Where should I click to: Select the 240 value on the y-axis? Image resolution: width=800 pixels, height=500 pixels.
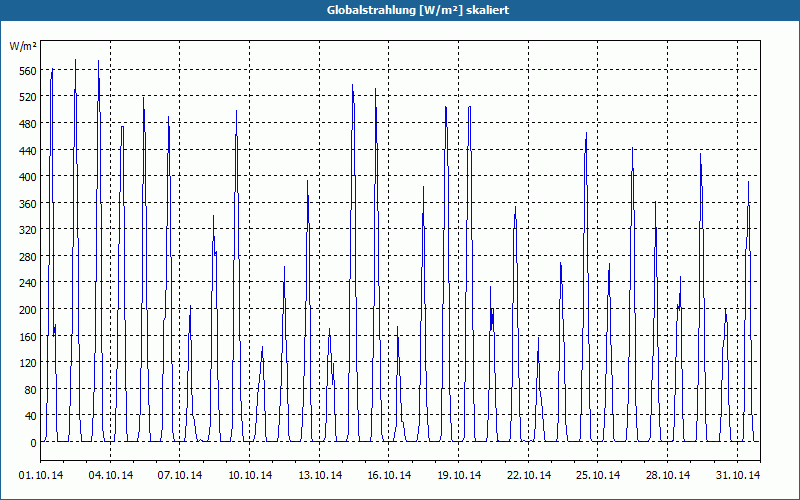[x=28, y=283]
